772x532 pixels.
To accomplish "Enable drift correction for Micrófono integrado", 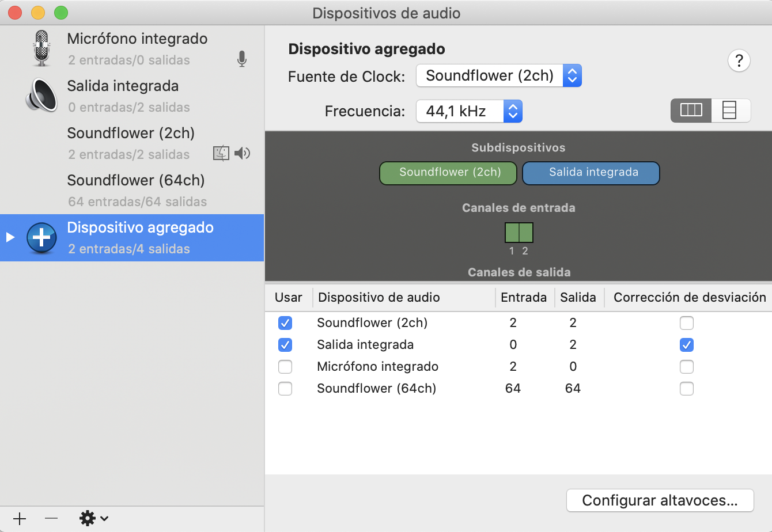I will point(686,367).
